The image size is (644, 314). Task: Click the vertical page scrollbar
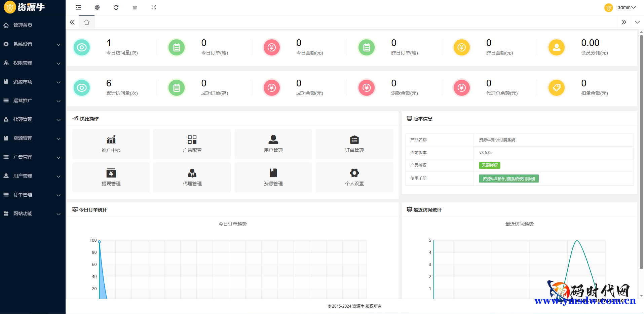[641, 151]
